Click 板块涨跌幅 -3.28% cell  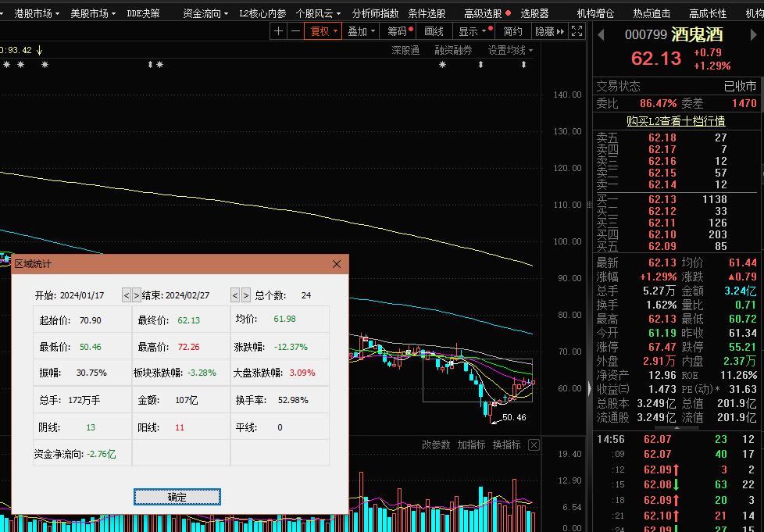tap(180, 373)
